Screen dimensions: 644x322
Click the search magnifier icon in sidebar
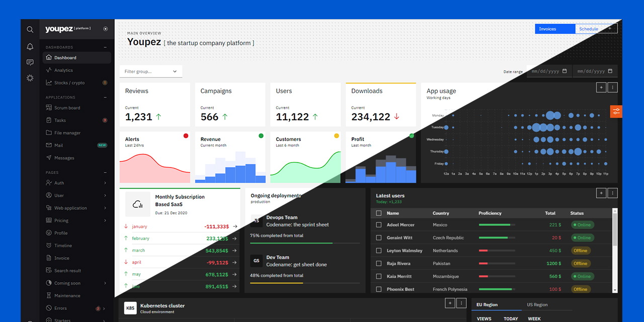30,30
